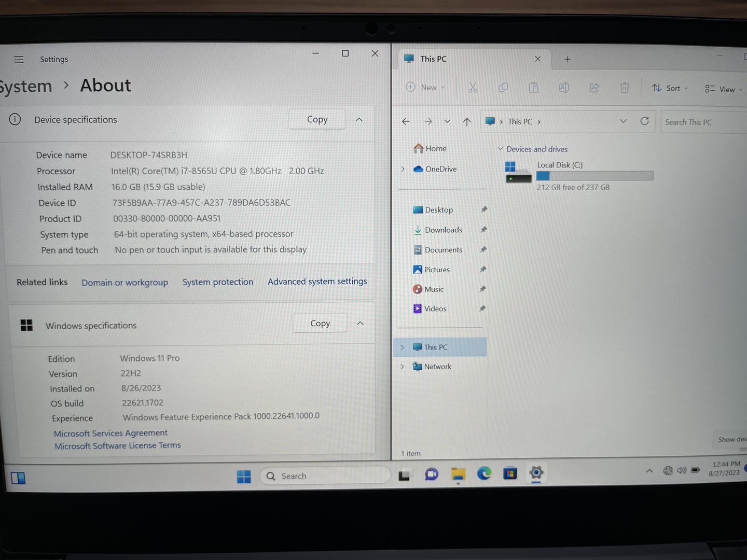The image size is (747, 560).
Task: Go up one folder level
Action: coord(467,121)
